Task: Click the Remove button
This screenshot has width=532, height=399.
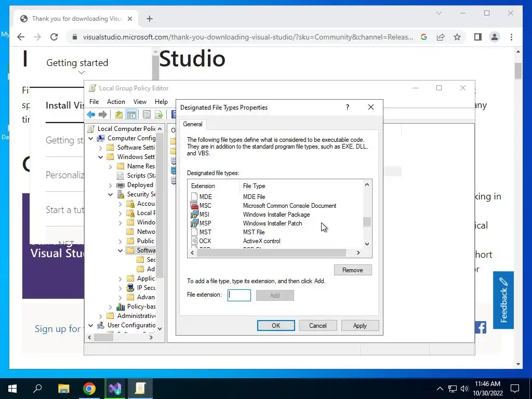Action: pyautogui.click(x=353, y=270)
